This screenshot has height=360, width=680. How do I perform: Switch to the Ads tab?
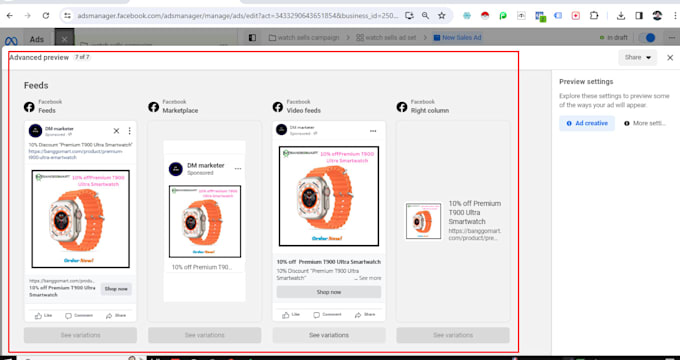click(x=37, y=39)
